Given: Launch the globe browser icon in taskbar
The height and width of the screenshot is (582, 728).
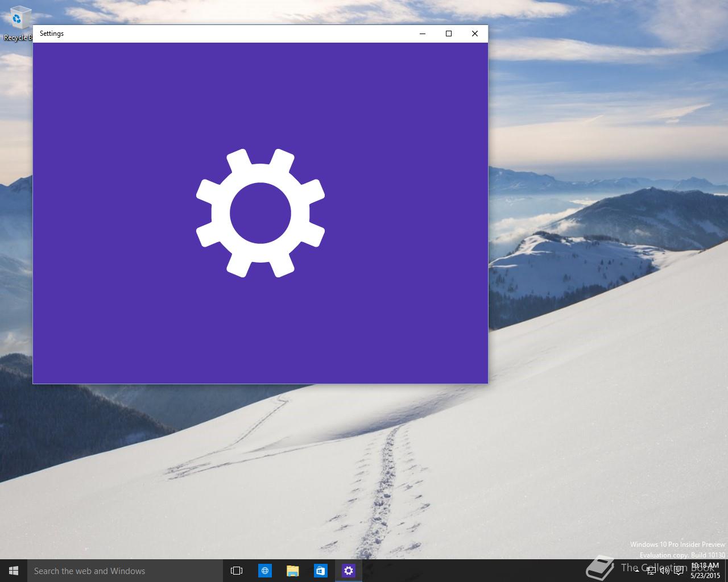Looking at the screenshot, I should (x=264, y=571).
